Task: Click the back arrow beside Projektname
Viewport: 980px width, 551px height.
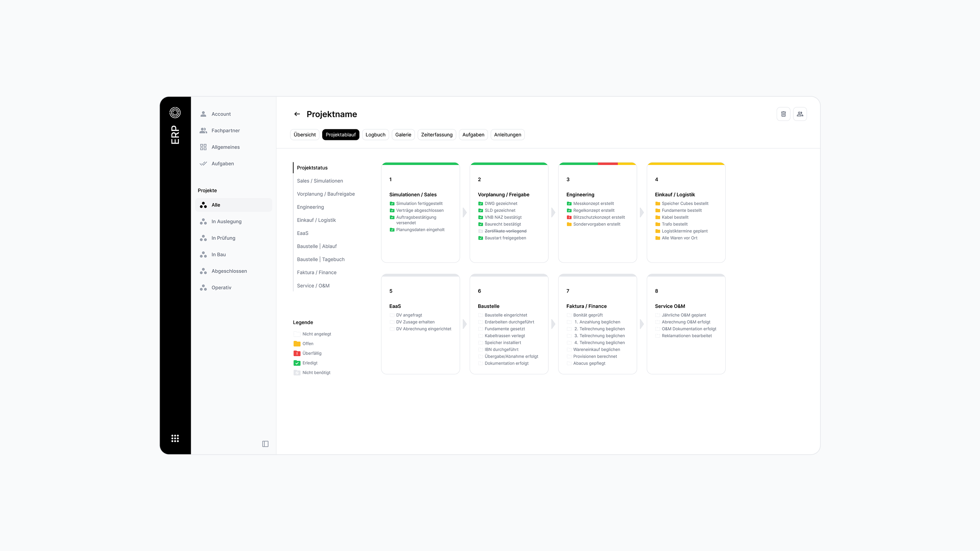Action: 297,114
